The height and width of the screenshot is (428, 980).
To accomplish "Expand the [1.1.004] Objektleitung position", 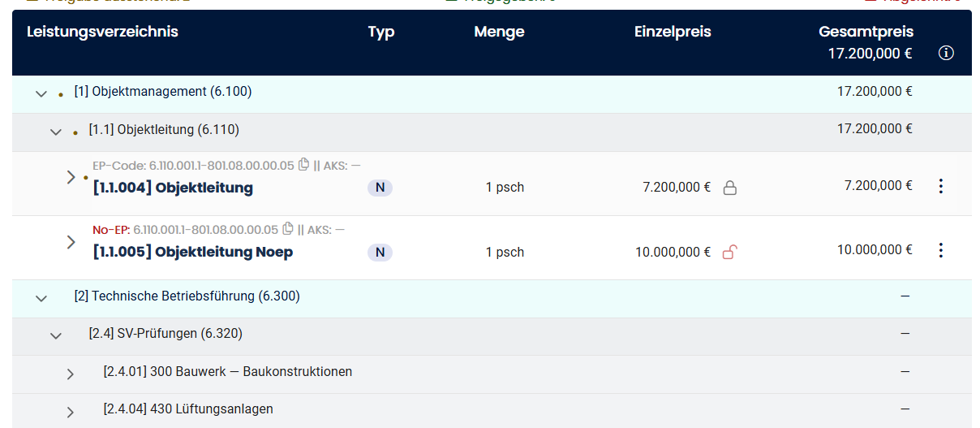I will pyautogui.click(x=71, y=177).
